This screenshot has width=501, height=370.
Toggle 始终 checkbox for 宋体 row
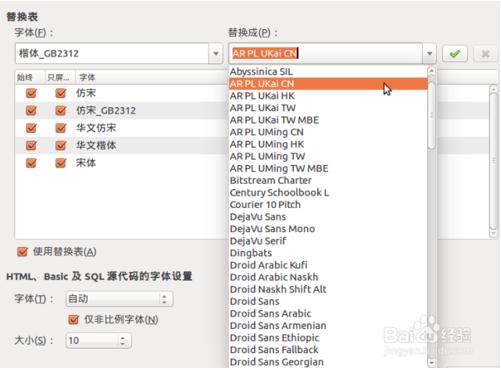tap(31, 163)
